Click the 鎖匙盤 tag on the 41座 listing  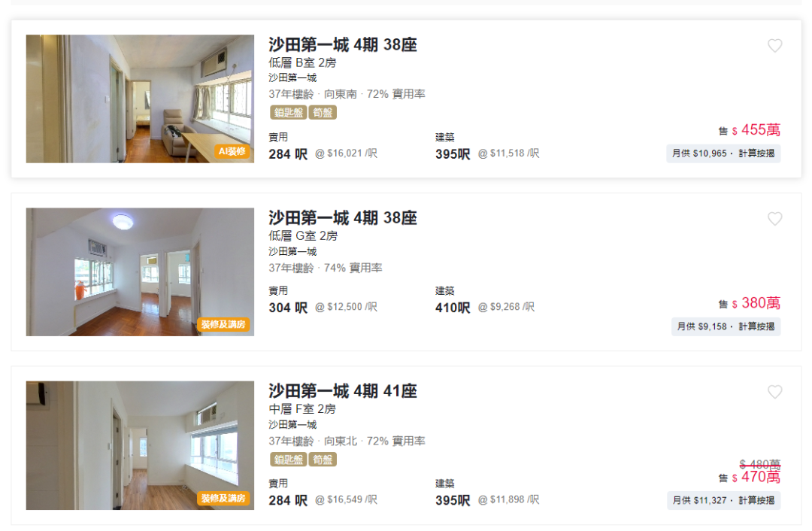click(289, 460)
